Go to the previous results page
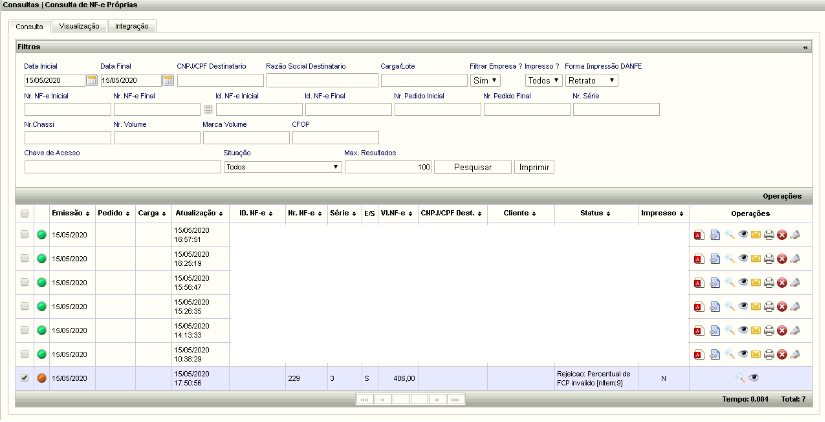 (382, 400)
